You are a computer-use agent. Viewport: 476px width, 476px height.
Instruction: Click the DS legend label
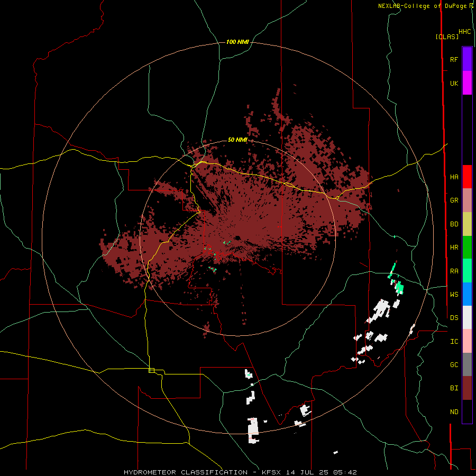454,318
